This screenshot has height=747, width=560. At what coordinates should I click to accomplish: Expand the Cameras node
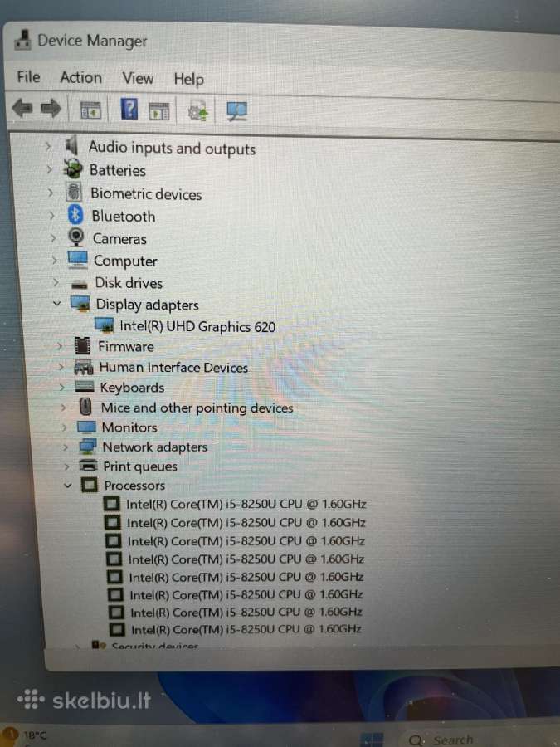point(53,237)
